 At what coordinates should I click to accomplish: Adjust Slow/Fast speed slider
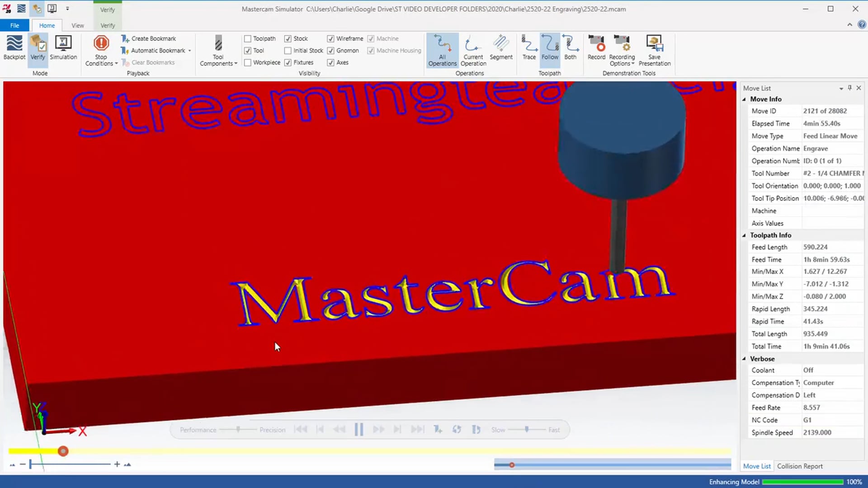point(527,430)
